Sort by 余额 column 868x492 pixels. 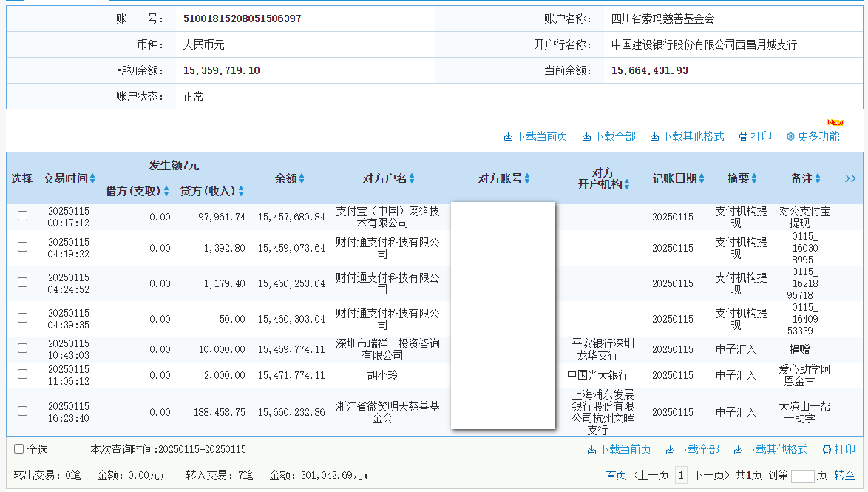point(301,178)
